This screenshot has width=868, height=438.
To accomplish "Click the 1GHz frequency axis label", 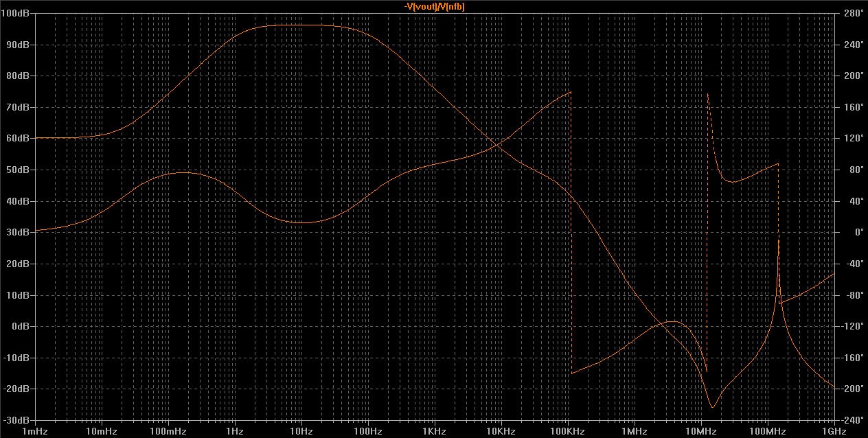I will [x=835, y=431].
